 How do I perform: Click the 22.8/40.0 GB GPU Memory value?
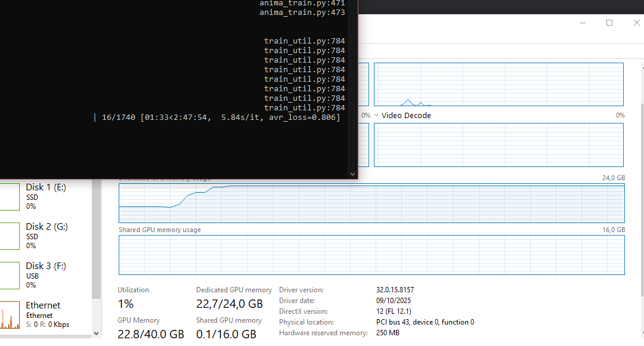(x=151, y=335)
